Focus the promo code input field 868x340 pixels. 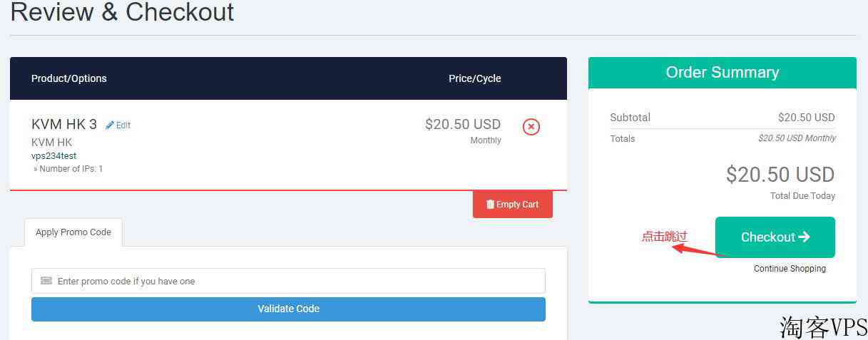288,281
